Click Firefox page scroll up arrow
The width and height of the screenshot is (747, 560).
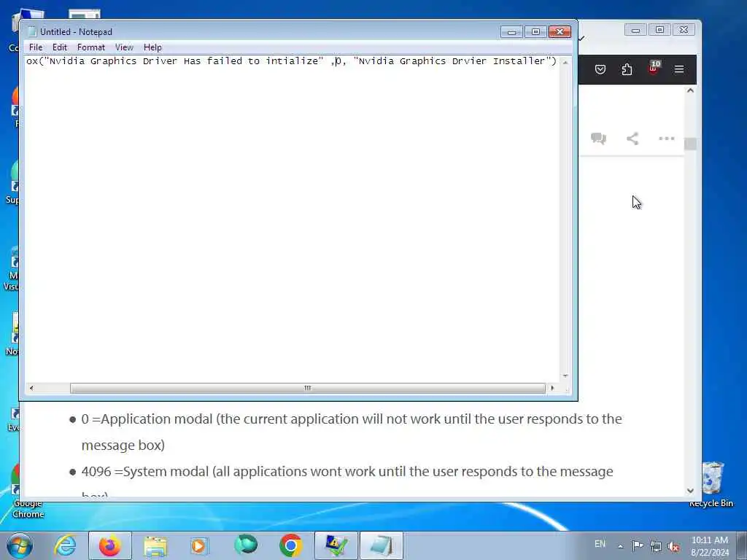[x=690, y=90]
